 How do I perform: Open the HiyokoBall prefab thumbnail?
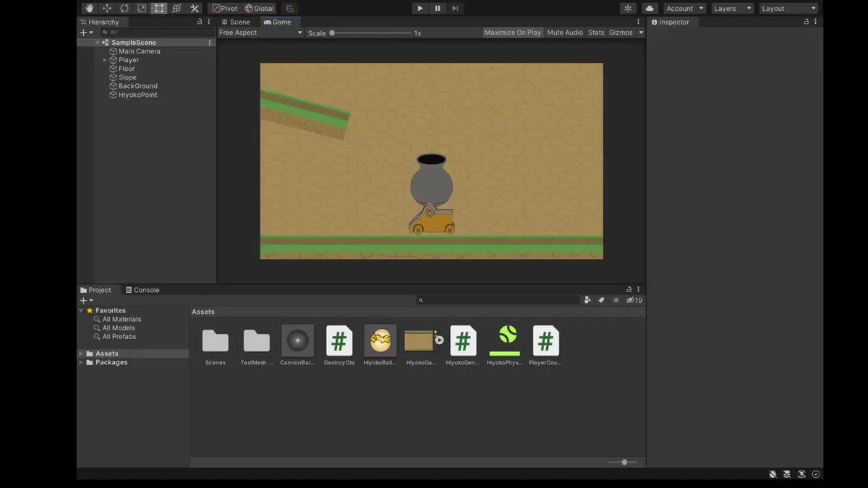pyautogui.click(x=380, y=338)
